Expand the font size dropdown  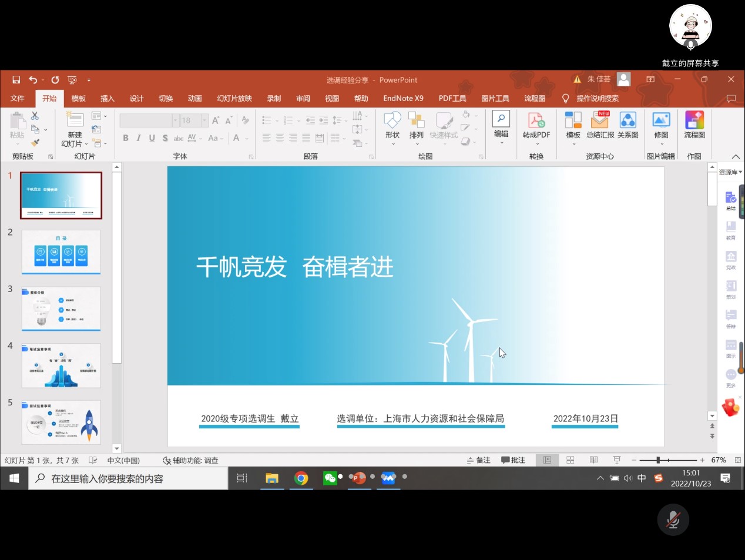click(204, 120)
